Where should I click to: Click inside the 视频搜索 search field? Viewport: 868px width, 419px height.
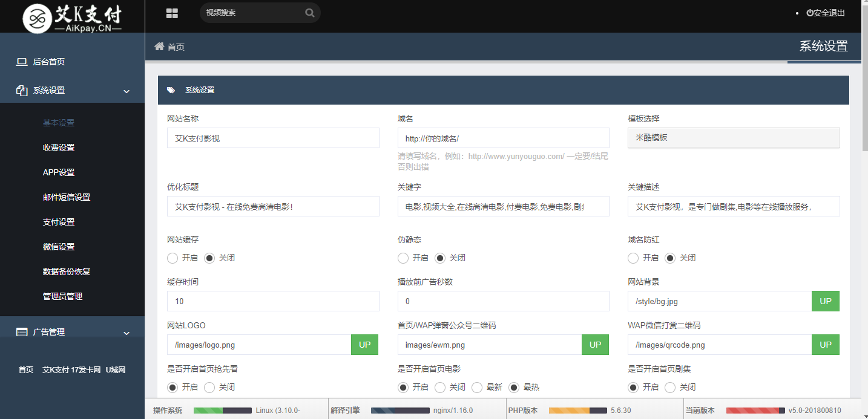pos(254,13)
